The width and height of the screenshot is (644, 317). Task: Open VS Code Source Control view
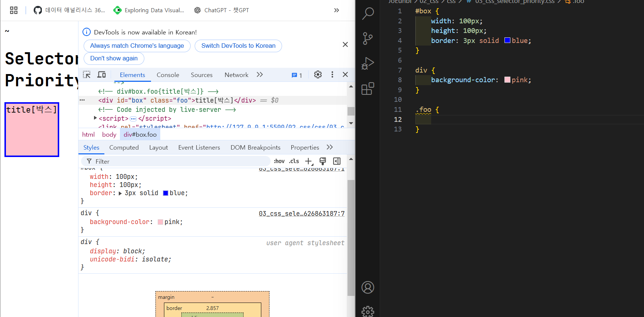[368, 39]
